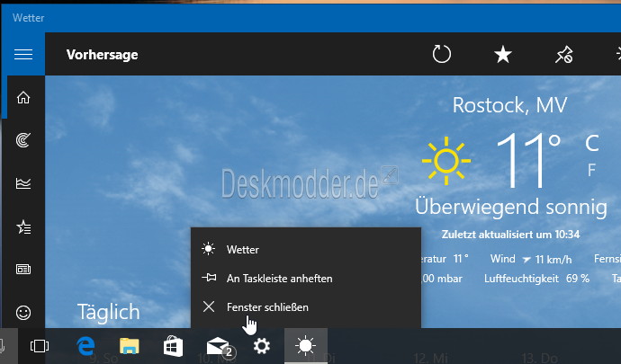
Task: Click the 'Zuletzt aktualisiert um 10:34' text
Action: [x=511, y=235]
